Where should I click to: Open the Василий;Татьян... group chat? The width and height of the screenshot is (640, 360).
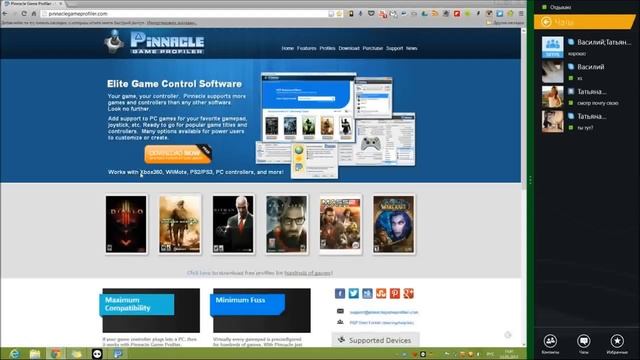point(587,47)
